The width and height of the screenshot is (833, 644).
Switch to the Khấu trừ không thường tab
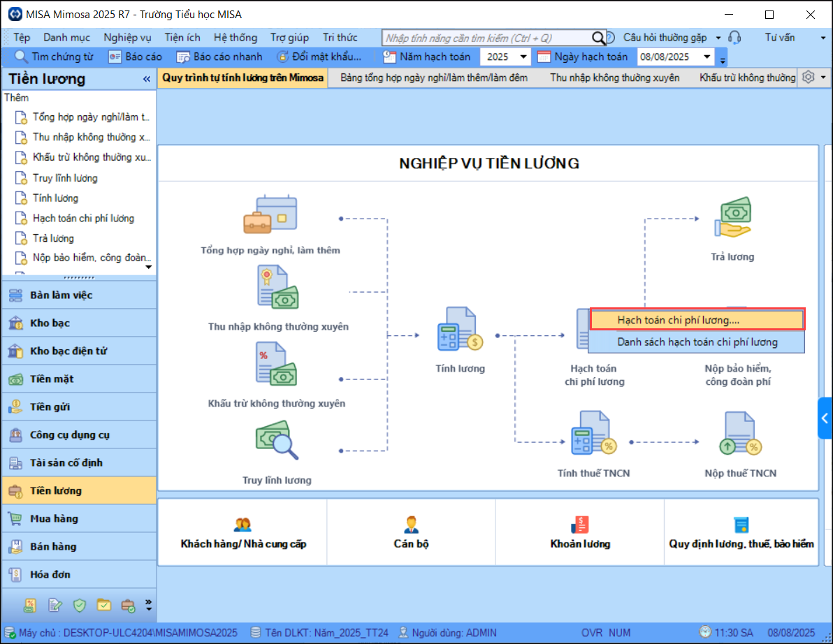tap(747, 78)
